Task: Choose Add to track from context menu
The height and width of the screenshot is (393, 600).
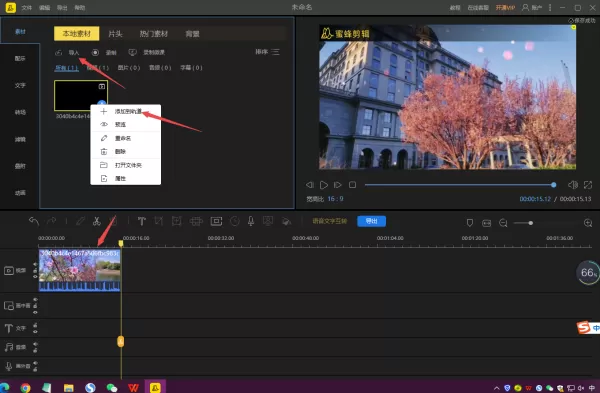Action: click(x=126, y=111)
